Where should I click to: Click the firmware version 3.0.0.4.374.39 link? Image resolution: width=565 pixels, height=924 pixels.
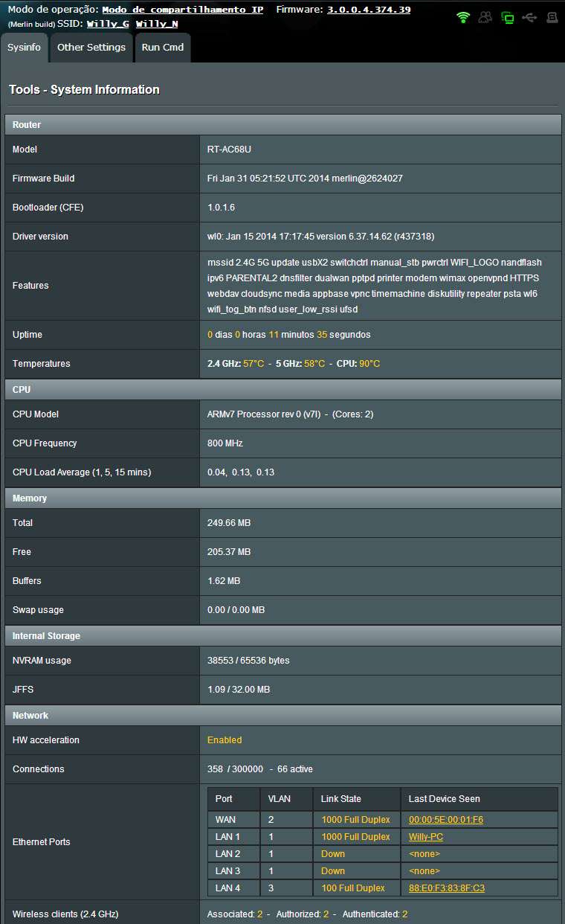tap(369, 10)
